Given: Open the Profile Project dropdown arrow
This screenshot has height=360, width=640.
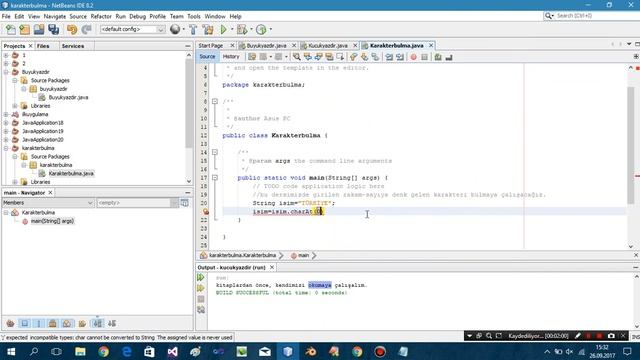Looking at the screenshot, I should click(271, 29).
